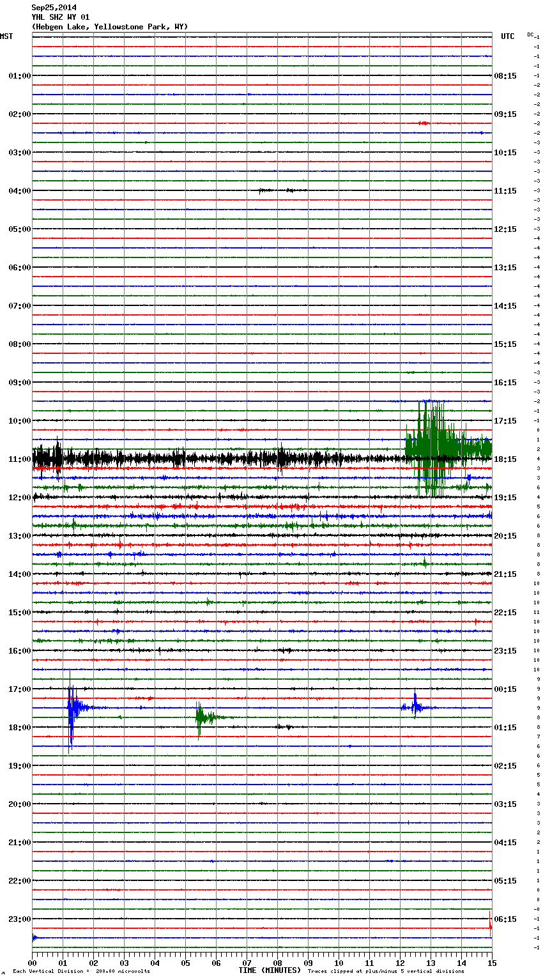
Task: Click the 18:15 UTC time label
Action: [505, 459]
